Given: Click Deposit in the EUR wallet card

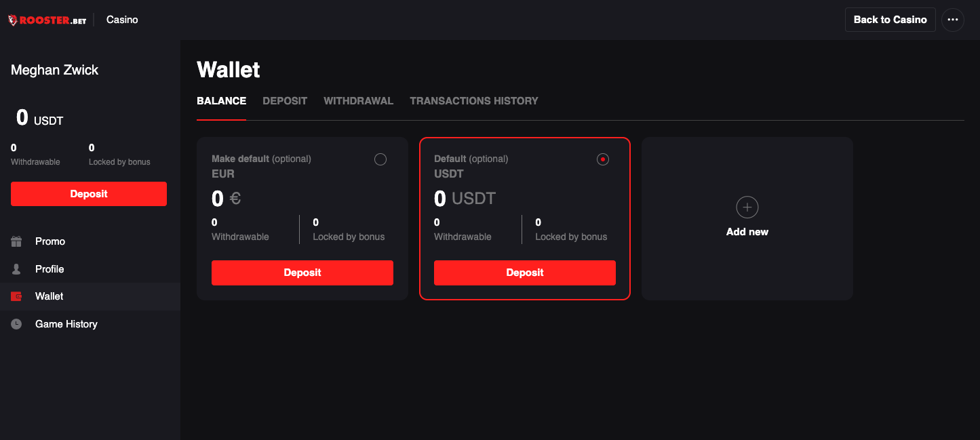Looking at the screenshot, I should coord(302,273).
